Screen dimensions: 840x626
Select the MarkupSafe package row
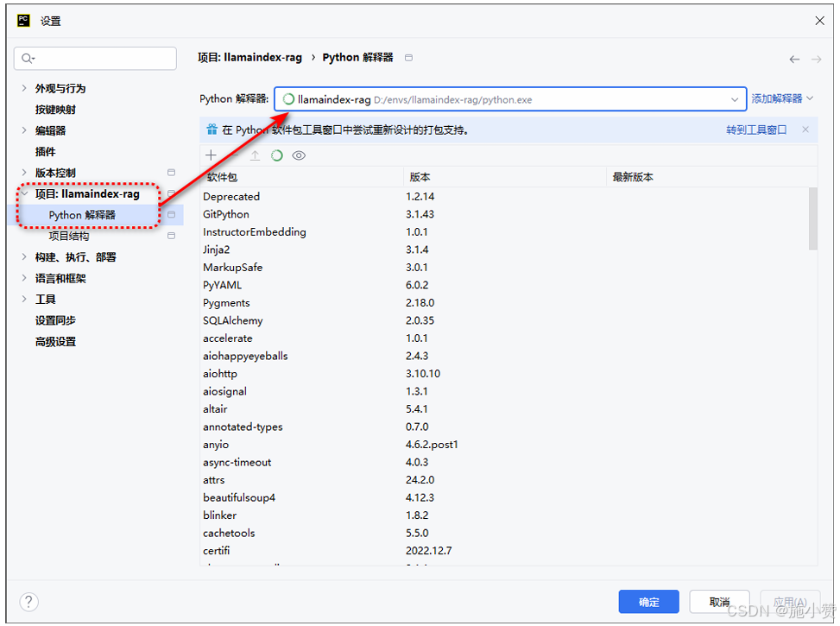(x=505, y=267)
